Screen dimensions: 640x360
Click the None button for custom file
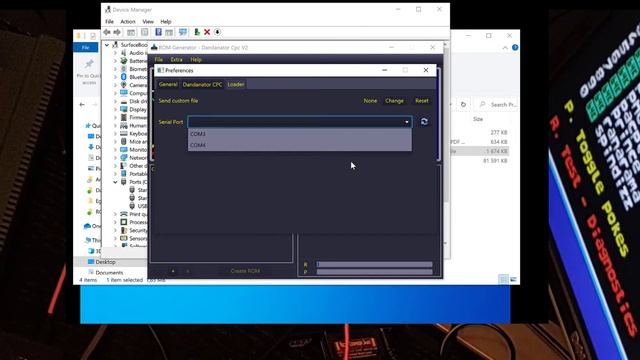click(370, 101)
